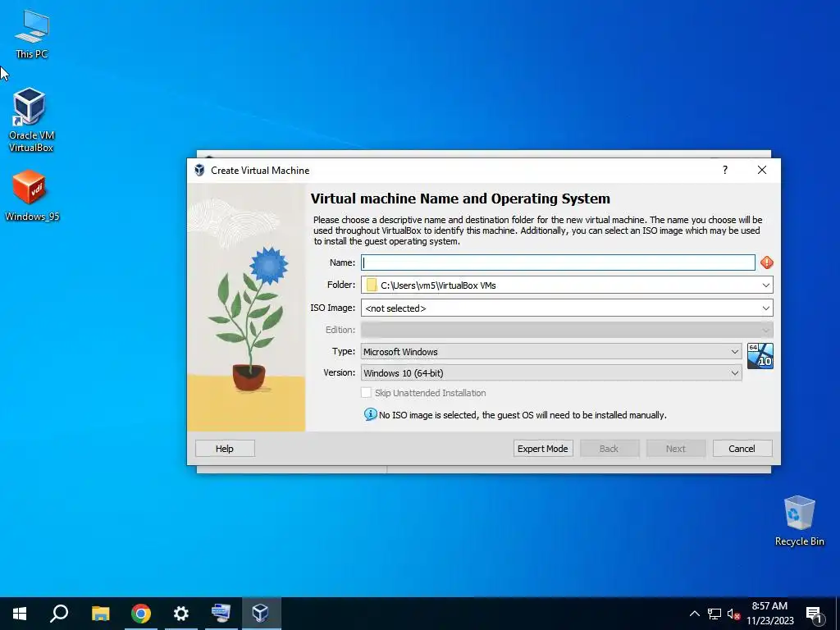This screenshot has width=840, height=630.
Task: Focus the Name input field
Action: coord(558,262)
